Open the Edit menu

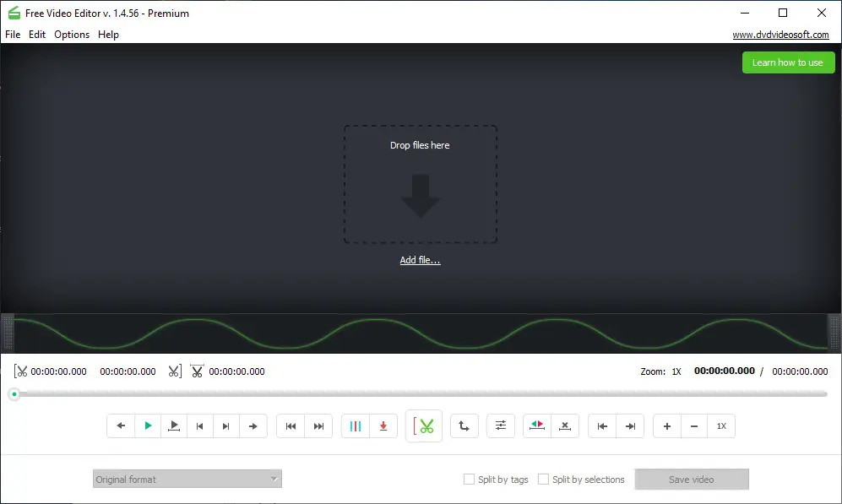(37, 35)
